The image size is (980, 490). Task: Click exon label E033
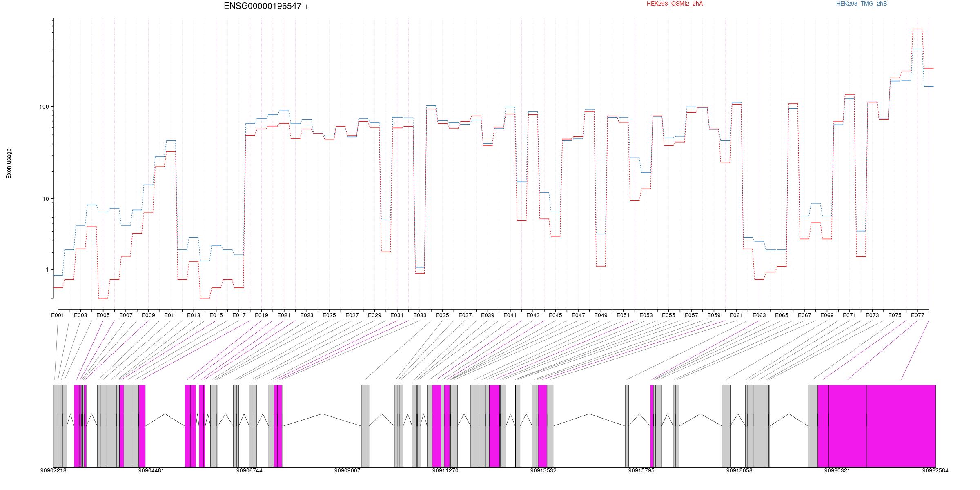pos(420,315)
